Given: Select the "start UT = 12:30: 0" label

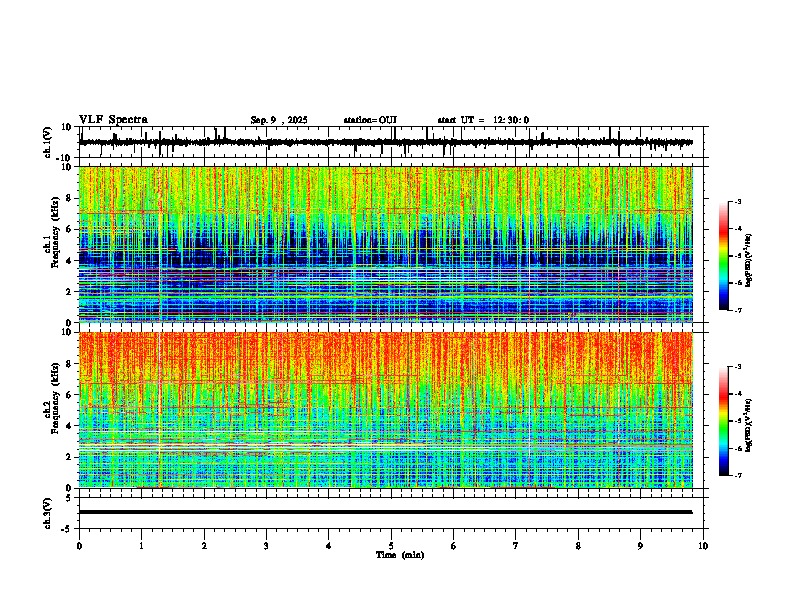Looking at the screenshot, I should [x=483, y=120].
